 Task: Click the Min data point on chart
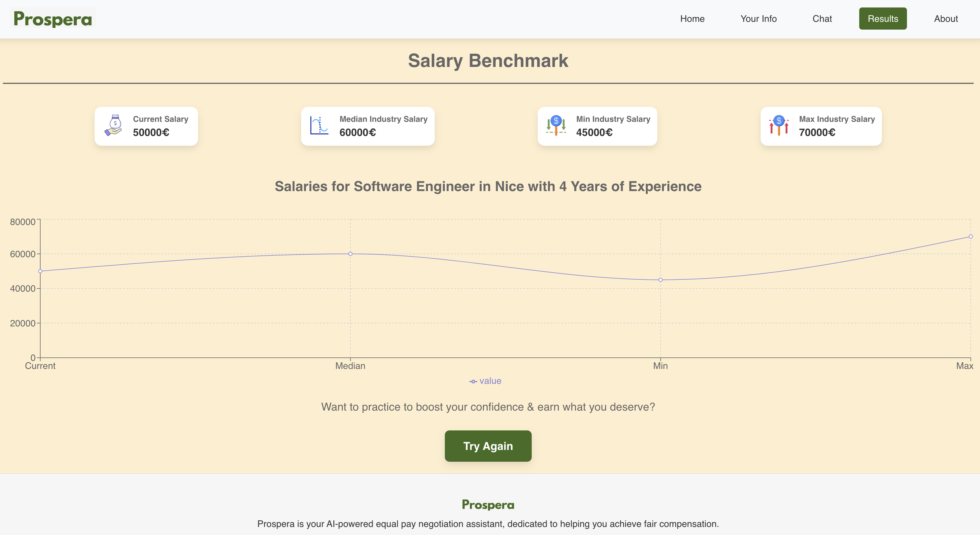(661, 280)
